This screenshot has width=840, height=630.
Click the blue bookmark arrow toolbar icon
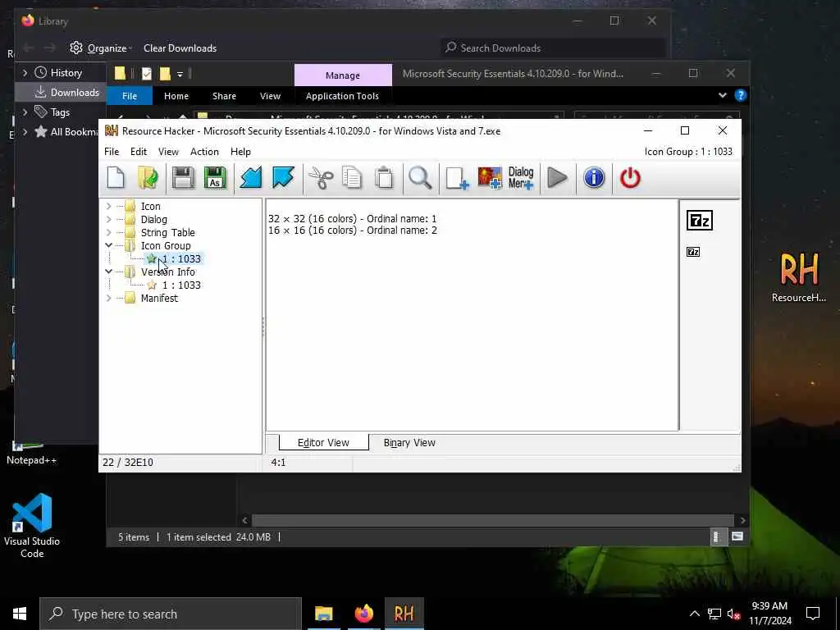(283, 178)
